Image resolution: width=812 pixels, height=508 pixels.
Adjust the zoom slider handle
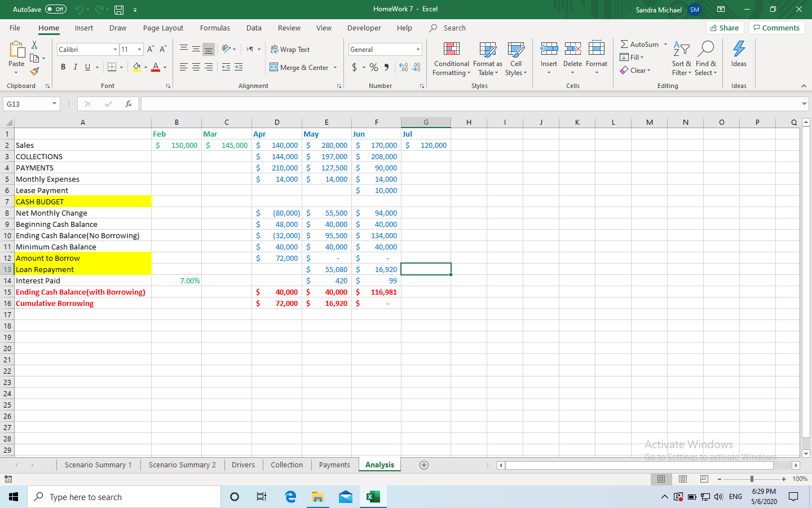pos(752,479)
